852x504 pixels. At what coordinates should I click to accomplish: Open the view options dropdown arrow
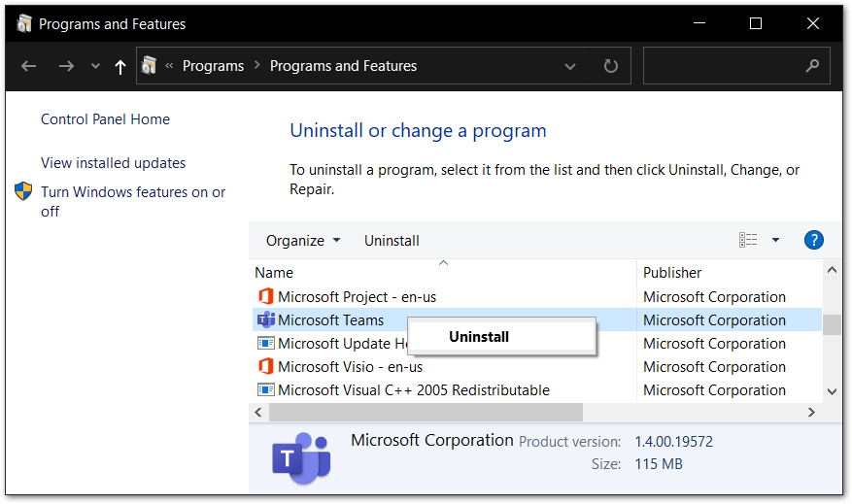776,240
